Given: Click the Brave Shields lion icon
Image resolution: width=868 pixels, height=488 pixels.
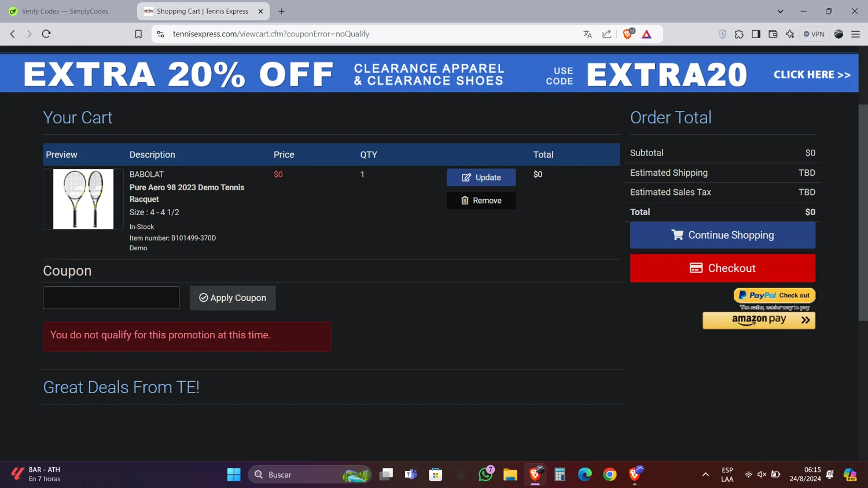Looking at the screenshot, I should (628, 34).
